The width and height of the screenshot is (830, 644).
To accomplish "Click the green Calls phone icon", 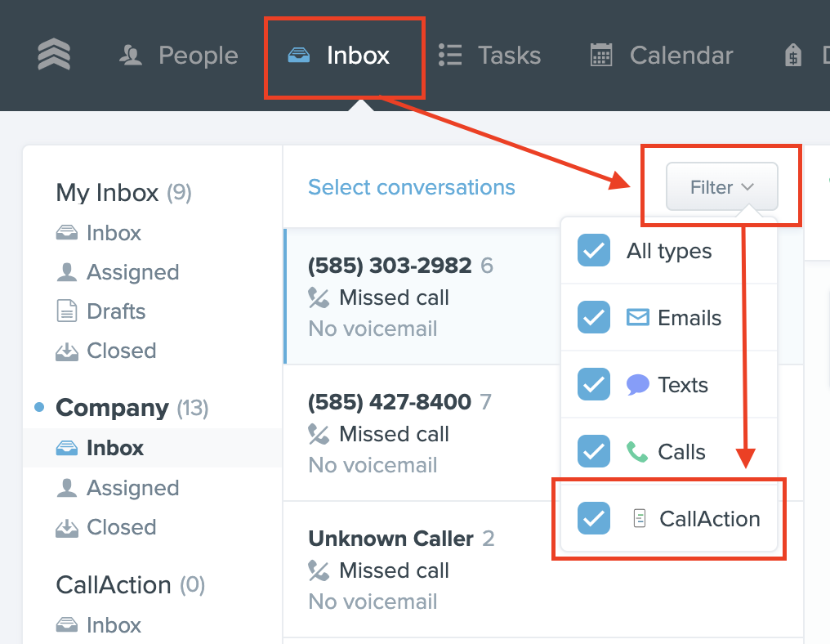I will [636, 452].
